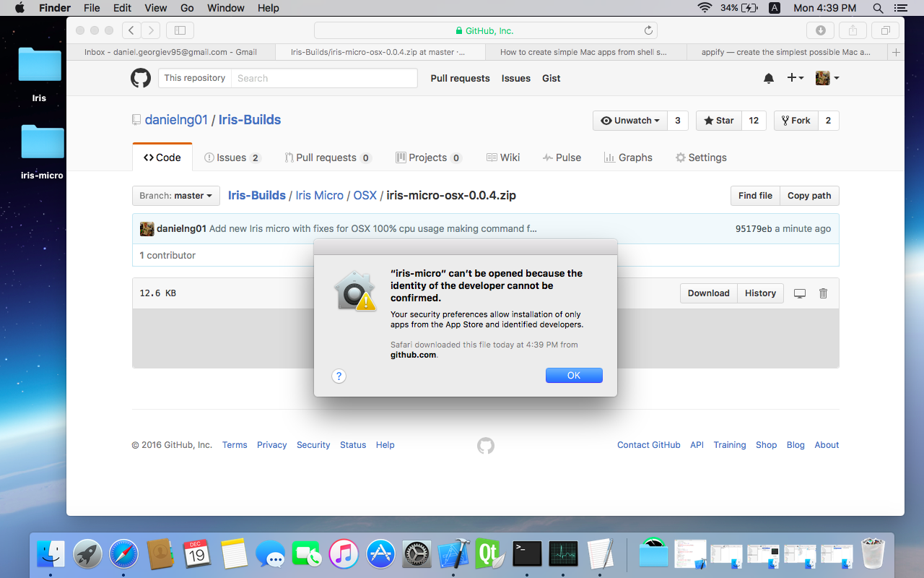This screenshot has width=924, height=578.
Task: Open Terminal from the Dock
Action: point(527,554)
